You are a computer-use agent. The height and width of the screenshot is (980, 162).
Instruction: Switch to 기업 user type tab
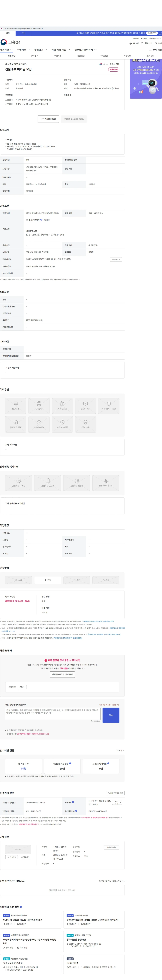[x=23, y=33]
